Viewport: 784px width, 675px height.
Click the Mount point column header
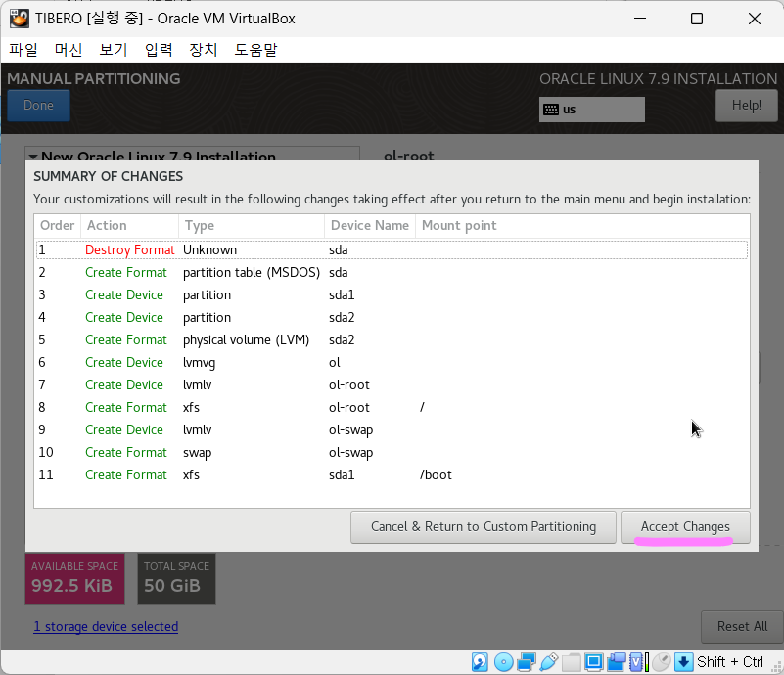pyautogui.click(x=582, y=226)
